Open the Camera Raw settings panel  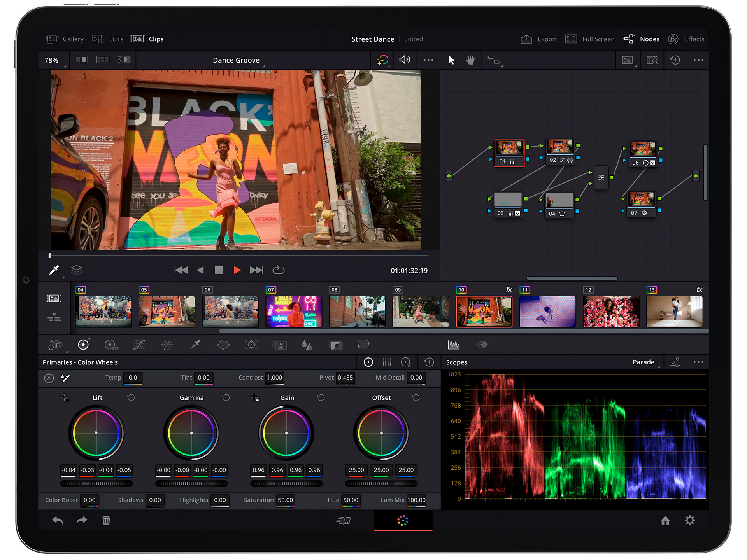[56, 345]
